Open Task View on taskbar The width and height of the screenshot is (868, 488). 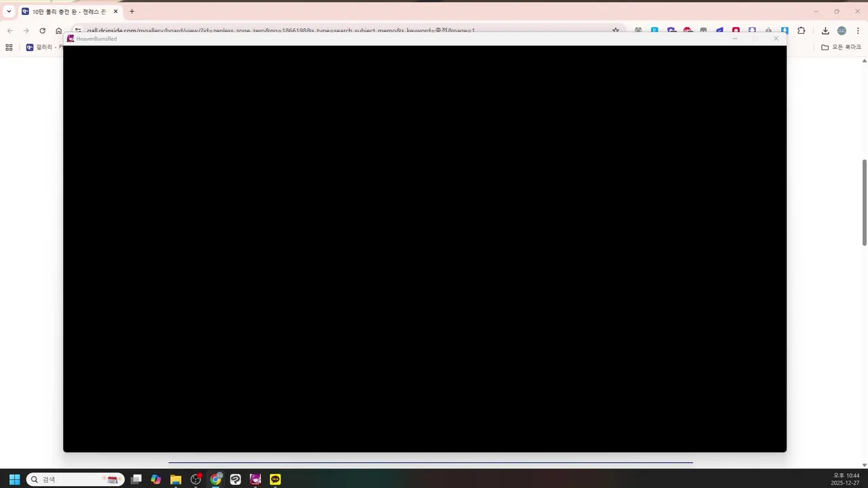click(136, 479)
